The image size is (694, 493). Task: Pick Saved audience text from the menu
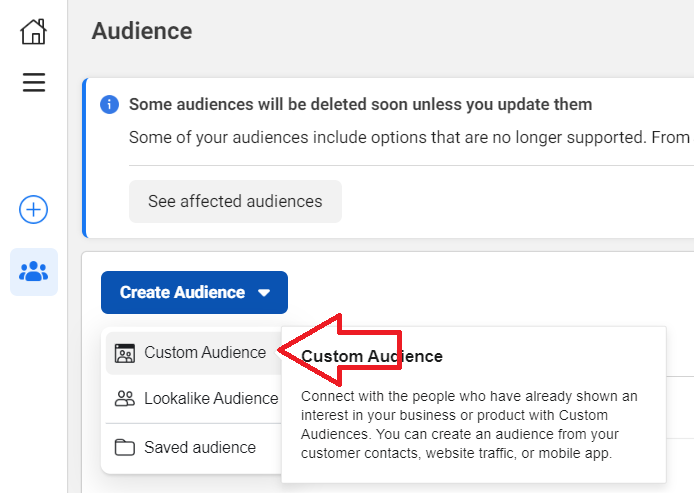point(200,447)
